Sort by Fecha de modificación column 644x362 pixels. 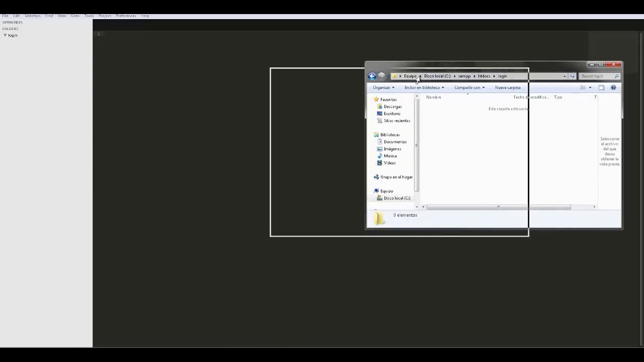pyautogui.click(x=531, y=97)
